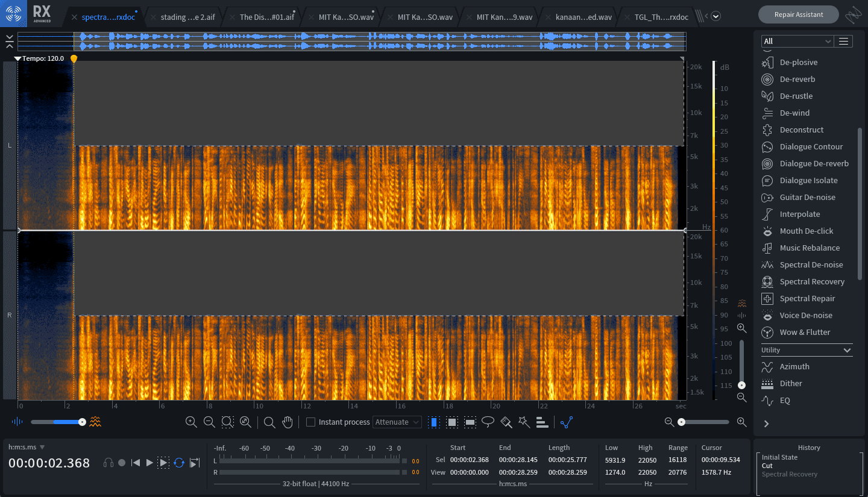Click the waveform view icon beside opacity slider

(17, 422)
